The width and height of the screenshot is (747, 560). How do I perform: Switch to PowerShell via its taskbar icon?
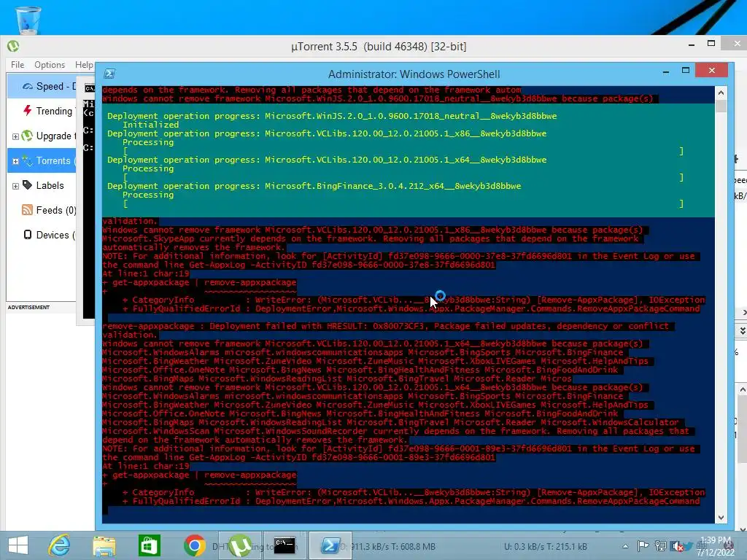tap(330, 545)
